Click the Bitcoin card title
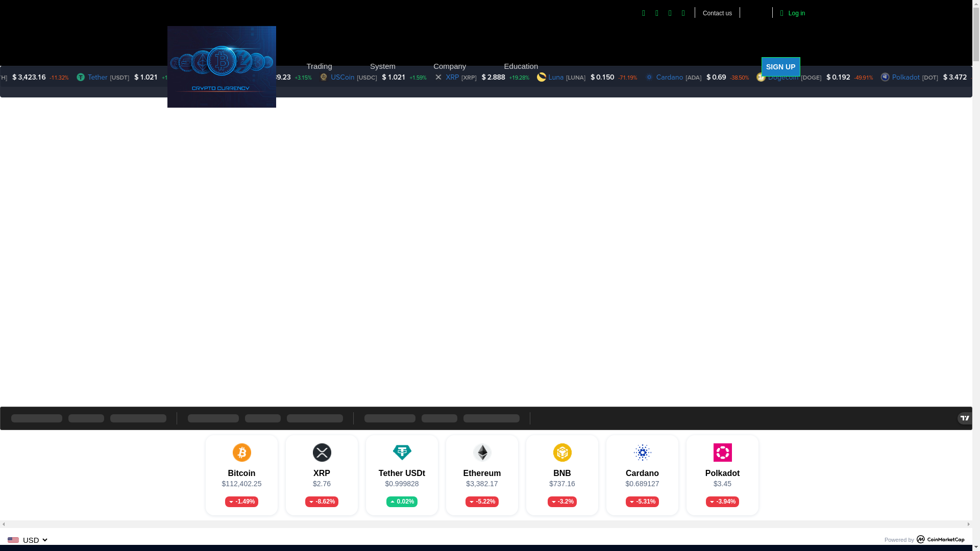The width and height of the screenshot is (980, 551). [241, 473]
